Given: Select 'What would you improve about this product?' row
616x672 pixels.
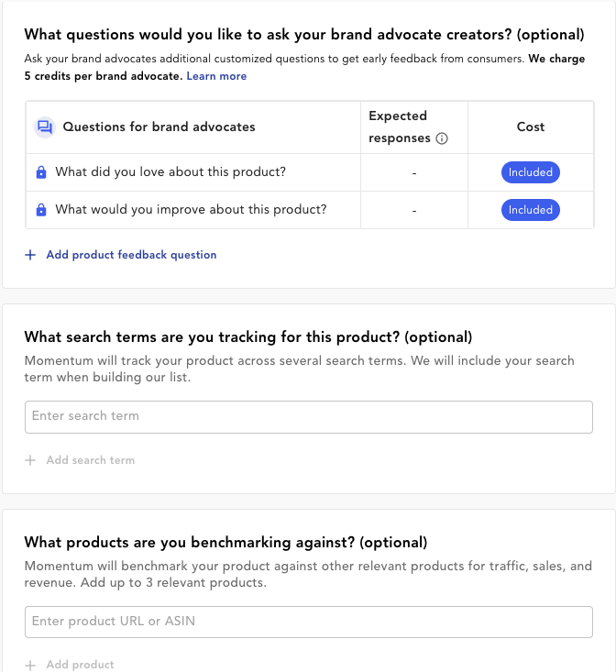Looking at the screenshot, I should coord(310,210).
